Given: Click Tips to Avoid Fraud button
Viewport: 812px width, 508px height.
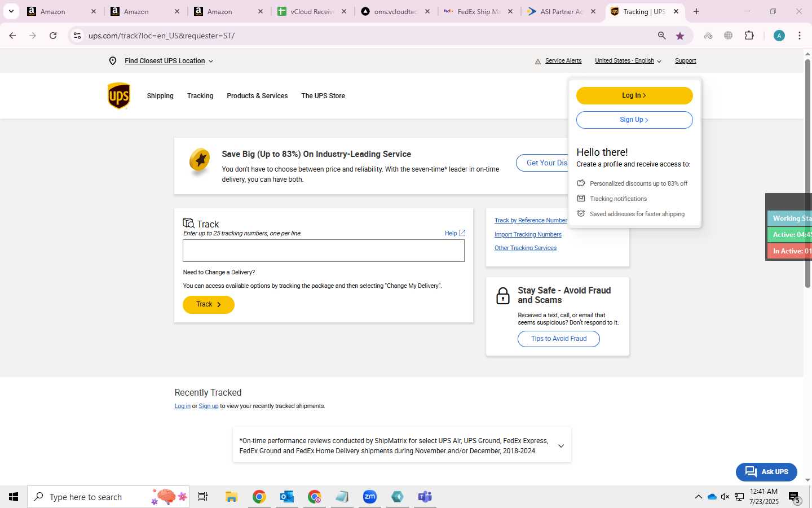Looking at the screenshot, I should coord(559,339).
